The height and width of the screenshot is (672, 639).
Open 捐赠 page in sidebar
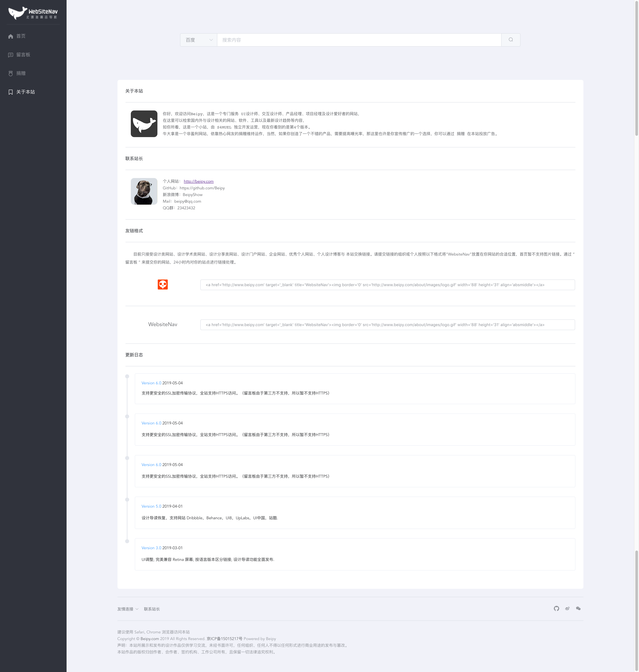tap(20, 73)
